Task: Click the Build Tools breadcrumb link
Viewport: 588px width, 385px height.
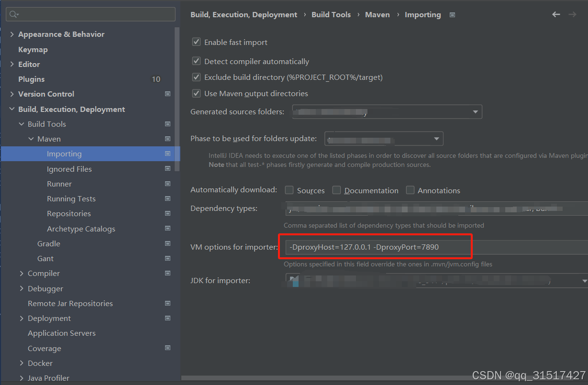Action: pyautogui.click(x=331, y=15)
